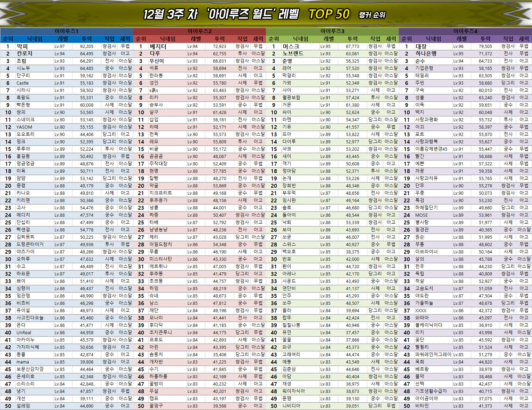Select the 아이루즈2 server header
This screenshot has width=532, height=410.
pos(199,31)
